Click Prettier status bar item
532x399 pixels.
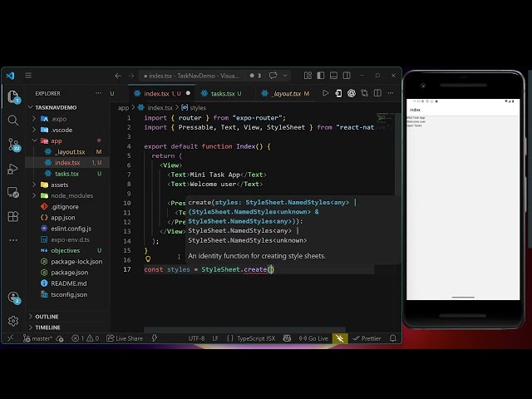coord(367,338)
